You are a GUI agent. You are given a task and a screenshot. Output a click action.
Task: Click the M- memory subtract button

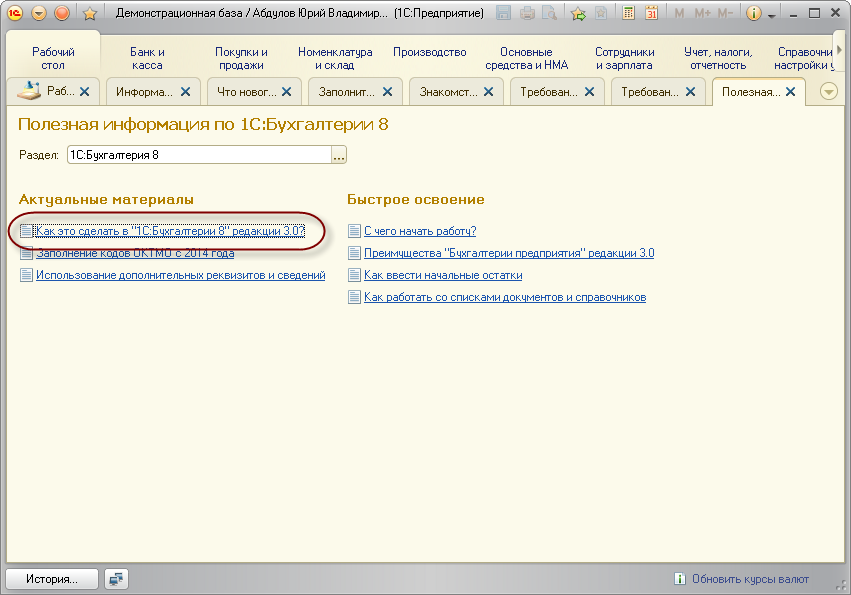[x=725, y=13]
